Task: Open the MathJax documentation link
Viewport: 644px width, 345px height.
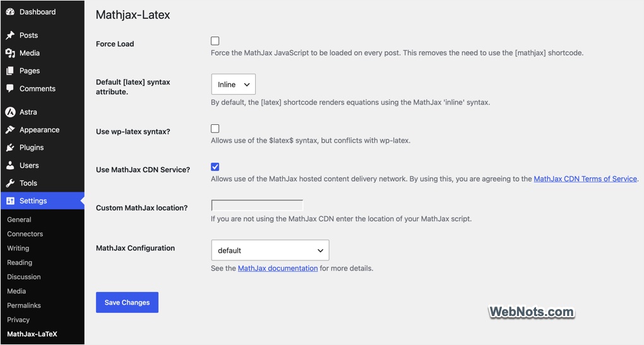Action: 278,268
